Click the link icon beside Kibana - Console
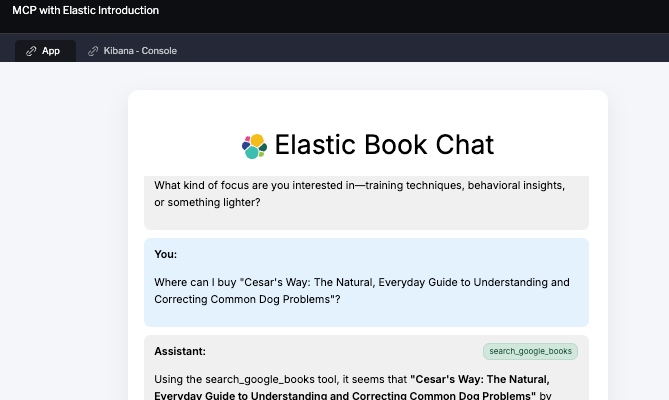Viewport: 669px width, 400px height. 93,51
